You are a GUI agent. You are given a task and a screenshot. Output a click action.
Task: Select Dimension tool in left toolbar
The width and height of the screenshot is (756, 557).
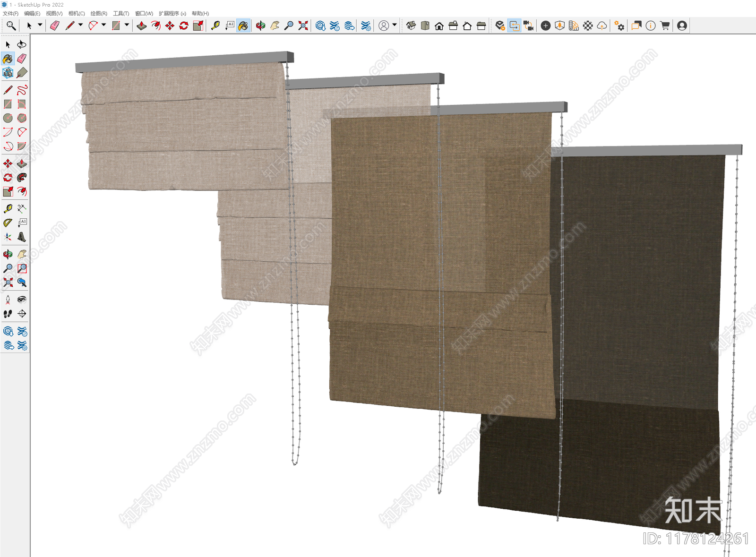(22, 209)
